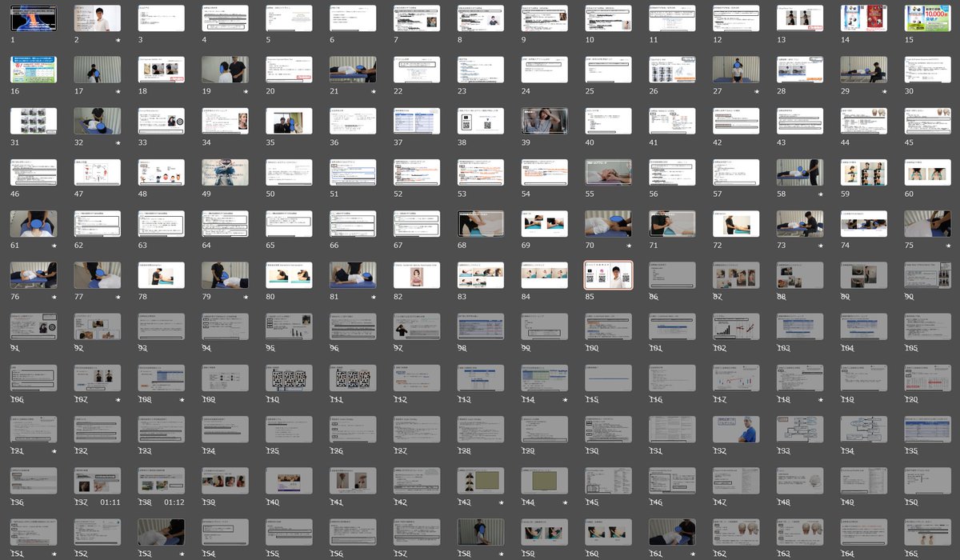Click the transition star icon beside slide 73
Screen dimensions: 960x560
click(821, 245)
